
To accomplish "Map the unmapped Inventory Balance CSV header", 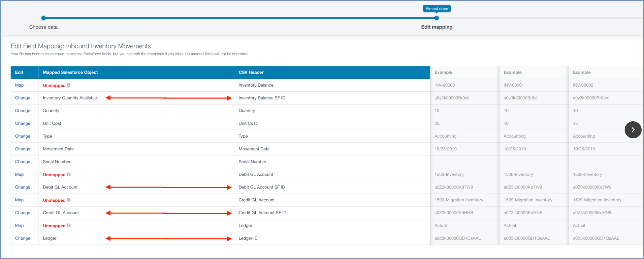I will point(19,85).
